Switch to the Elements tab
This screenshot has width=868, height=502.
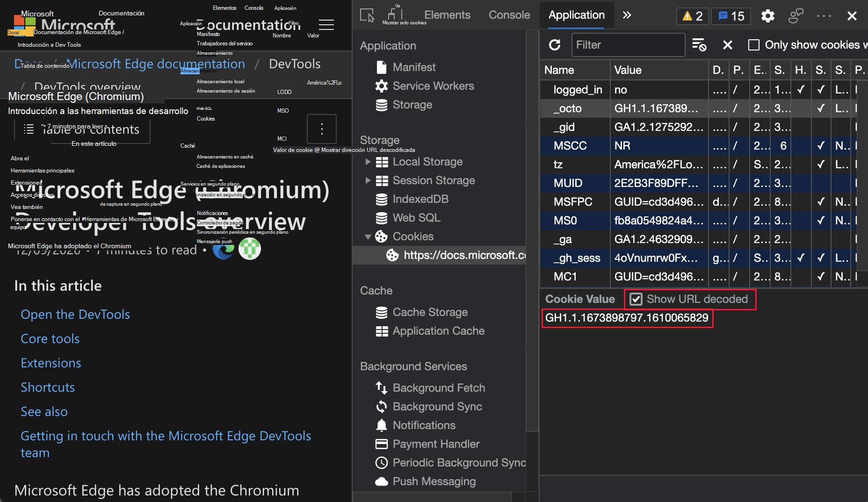click(447, 15)
